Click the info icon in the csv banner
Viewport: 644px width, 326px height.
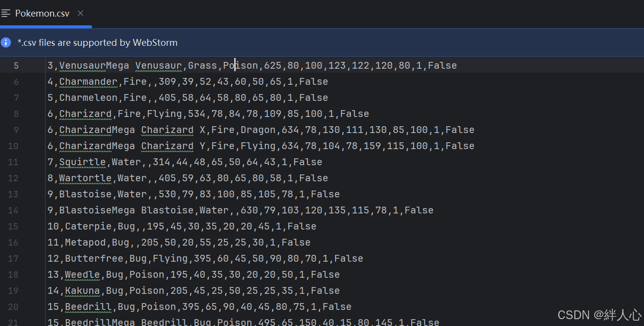(x=5, y=42)
